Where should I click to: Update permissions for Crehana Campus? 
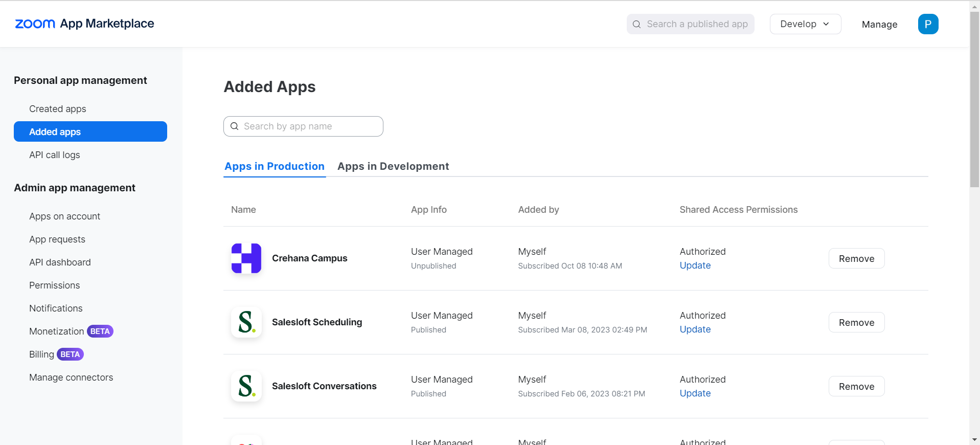[x=695, y=265]
